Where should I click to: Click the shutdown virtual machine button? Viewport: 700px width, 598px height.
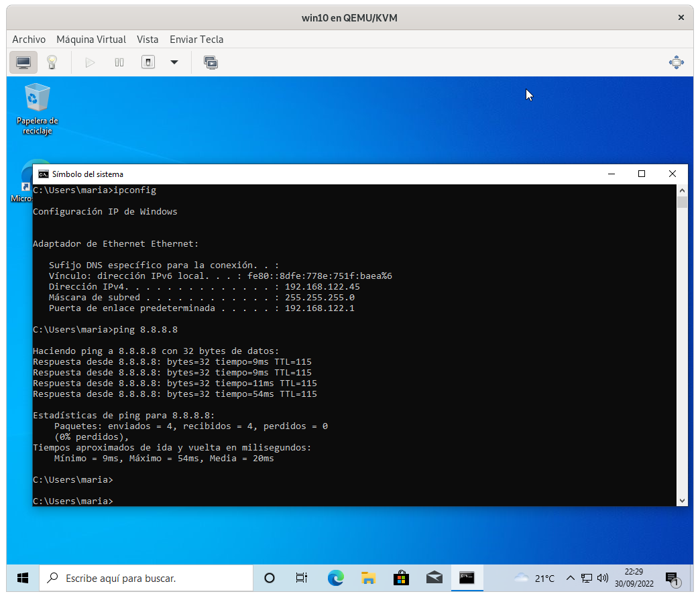[148, 62]
